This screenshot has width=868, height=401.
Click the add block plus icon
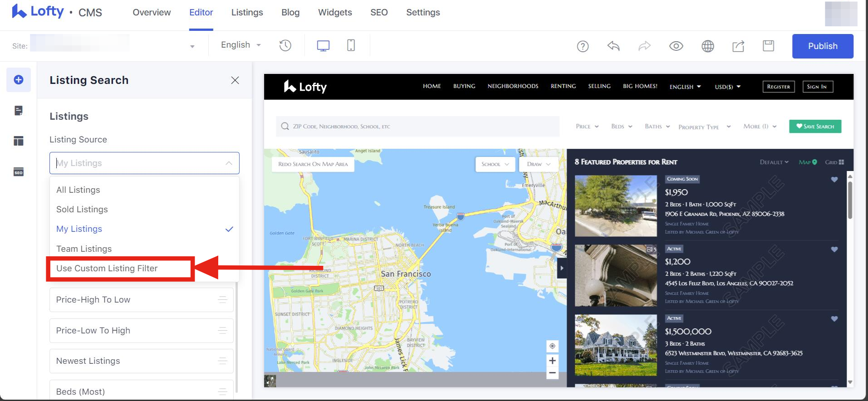click(19, 80)
